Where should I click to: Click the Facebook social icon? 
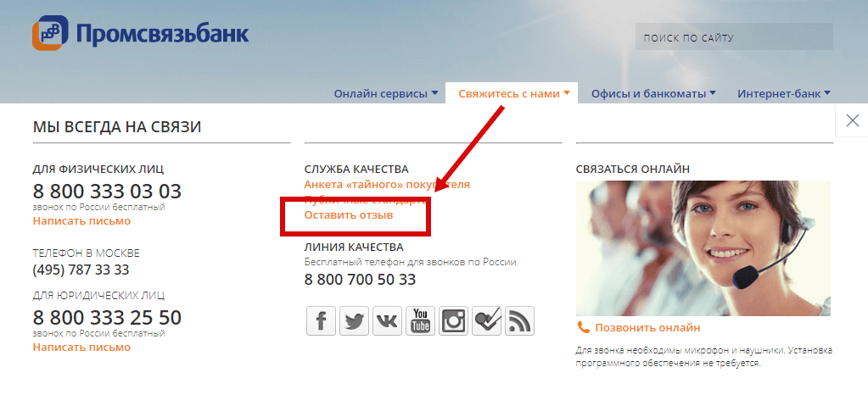pos(321,321)
